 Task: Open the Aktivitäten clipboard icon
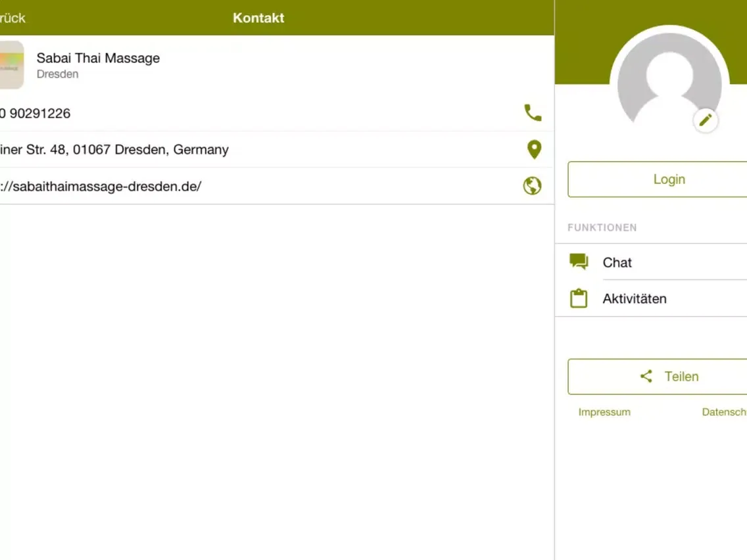click(x=579, y=298)
